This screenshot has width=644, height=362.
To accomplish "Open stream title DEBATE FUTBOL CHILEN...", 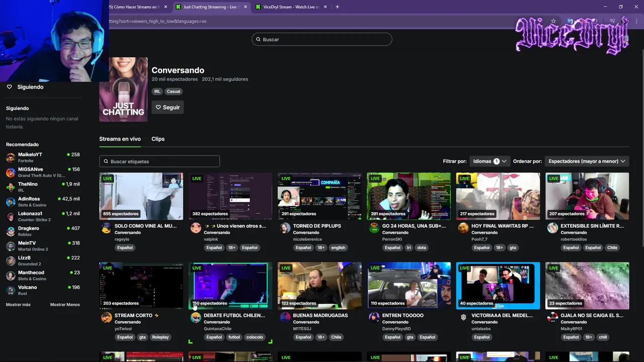I will click(x=234, y=315).
